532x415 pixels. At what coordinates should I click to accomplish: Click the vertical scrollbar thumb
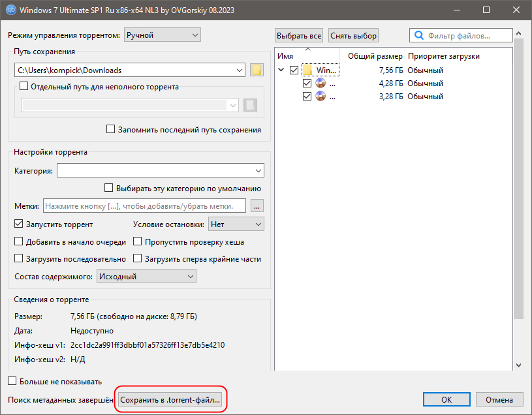point(518,179)
